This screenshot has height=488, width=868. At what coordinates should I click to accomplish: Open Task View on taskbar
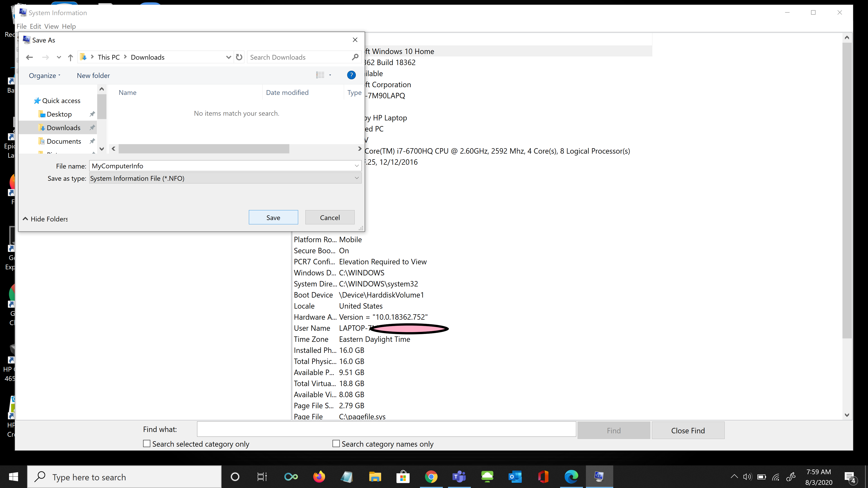pyautogui.click(x=262, y=476)
